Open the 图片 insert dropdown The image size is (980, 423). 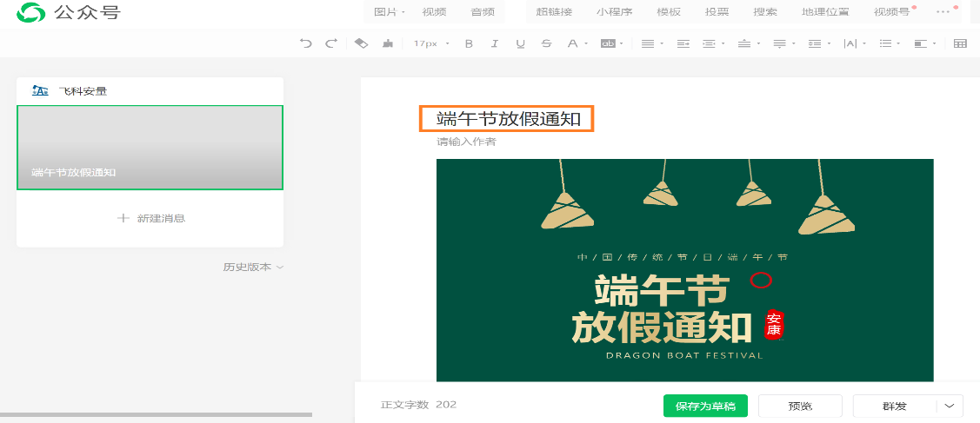(x=389, y=12)
